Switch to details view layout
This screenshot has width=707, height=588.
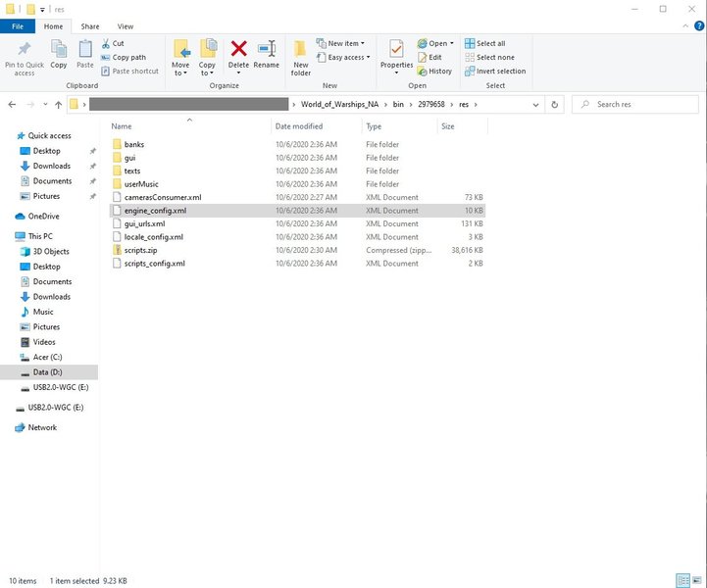[682, 581]
